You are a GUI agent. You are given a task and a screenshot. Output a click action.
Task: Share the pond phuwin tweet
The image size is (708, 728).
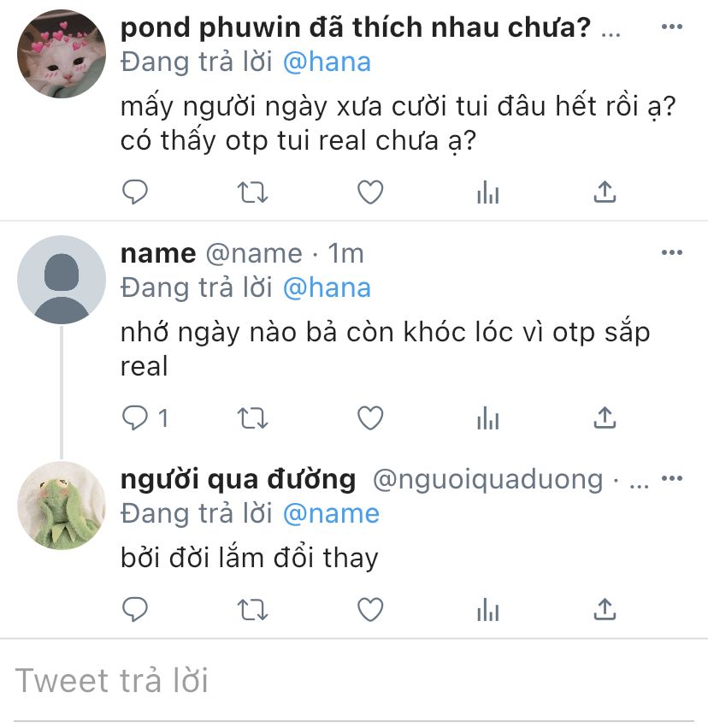(605, 192)
